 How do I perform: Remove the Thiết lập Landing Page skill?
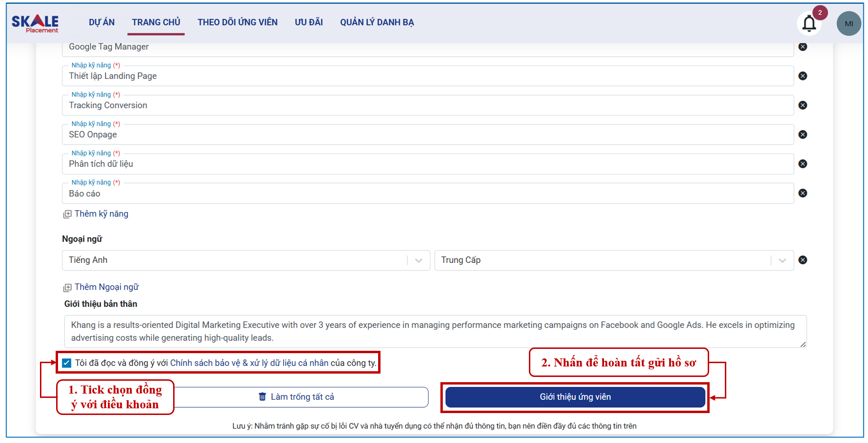(x=803, y=76)
